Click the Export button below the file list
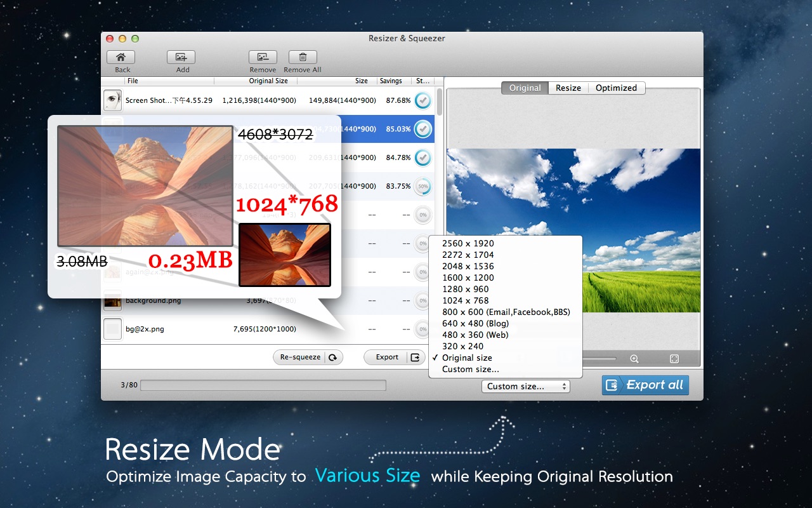The image size is (812, 508). [x=394, y=358]
